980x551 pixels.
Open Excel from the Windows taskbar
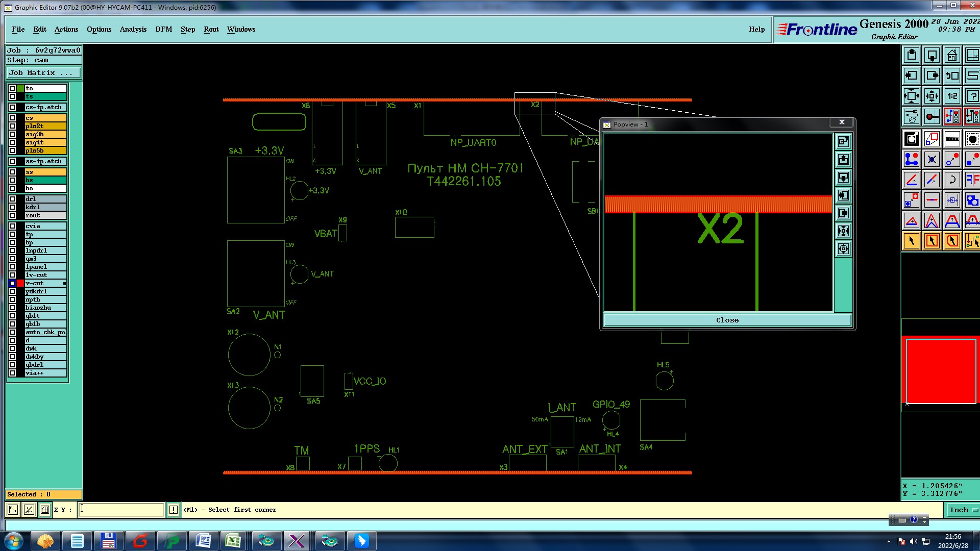pos(233,541)
